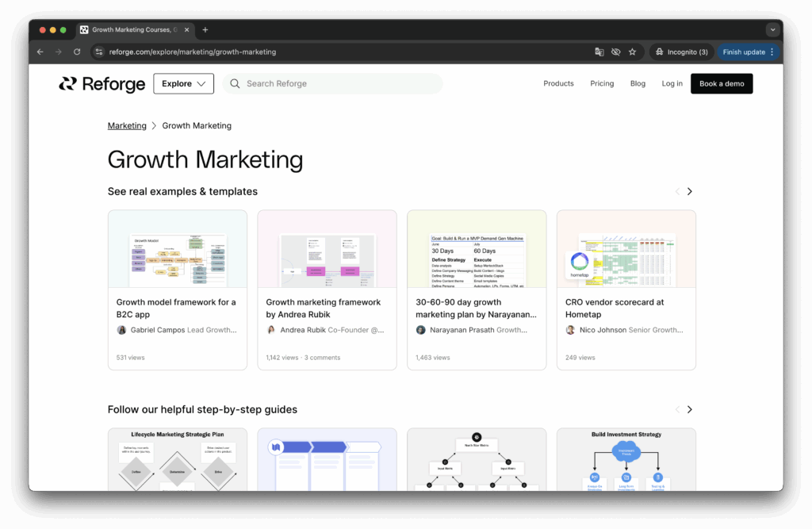Click title CRO vendor scorecard at Hometap

[615, 309]
